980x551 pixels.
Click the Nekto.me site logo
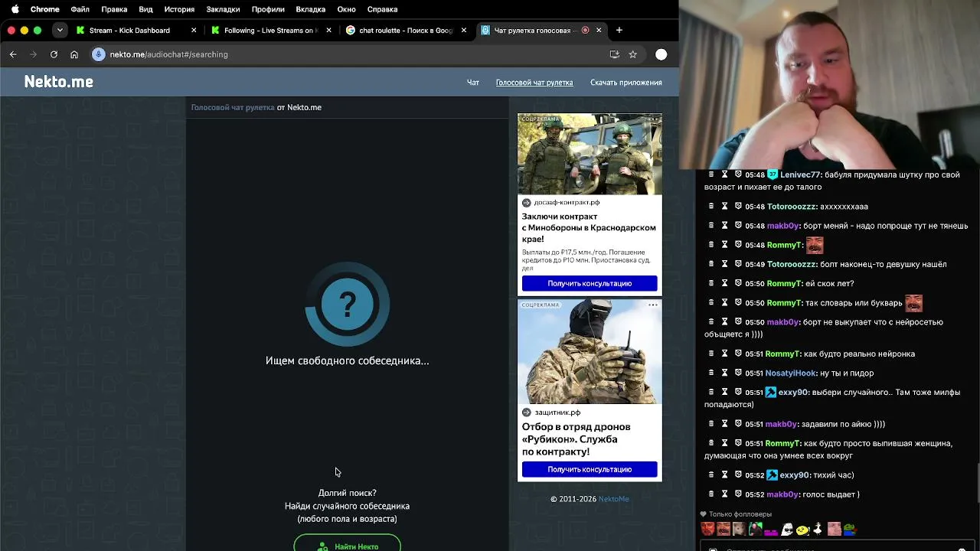coord(58,82)
